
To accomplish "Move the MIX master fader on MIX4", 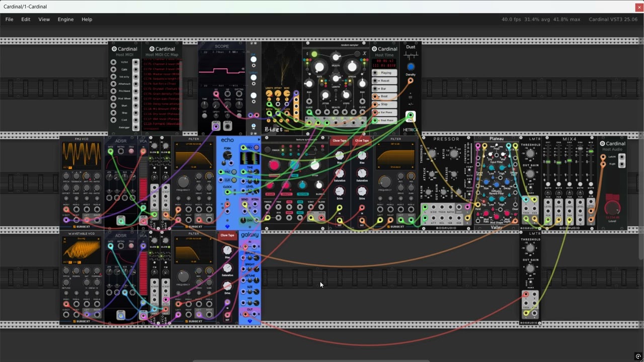I will 591,151.
